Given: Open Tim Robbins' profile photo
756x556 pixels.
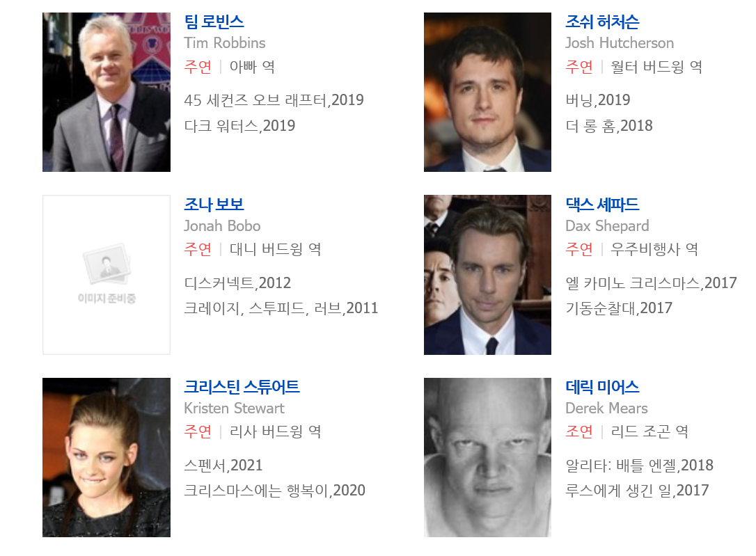Looking at the screenshot, I should (x=107, y=92).
